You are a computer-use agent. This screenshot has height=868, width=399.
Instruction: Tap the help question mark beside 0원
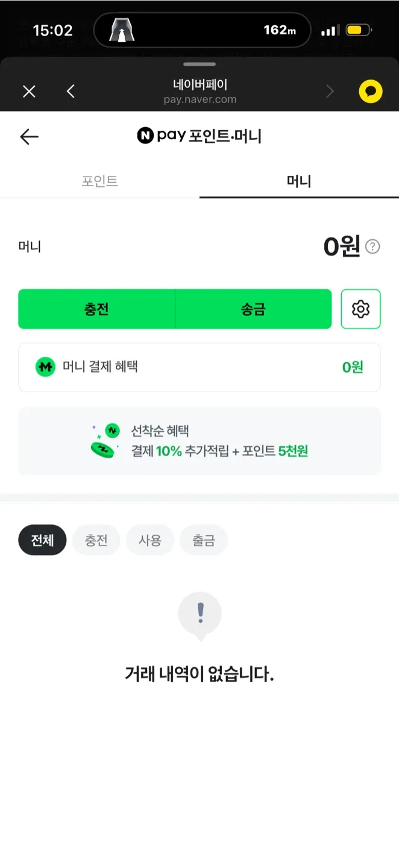pyautogui.click(x=373, y=247)
